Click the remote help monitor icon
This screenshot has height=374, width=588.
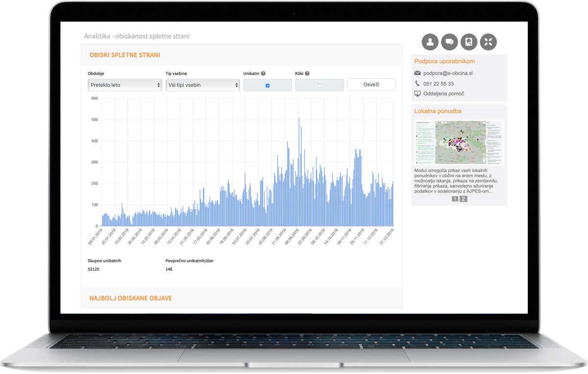(417, 93)
